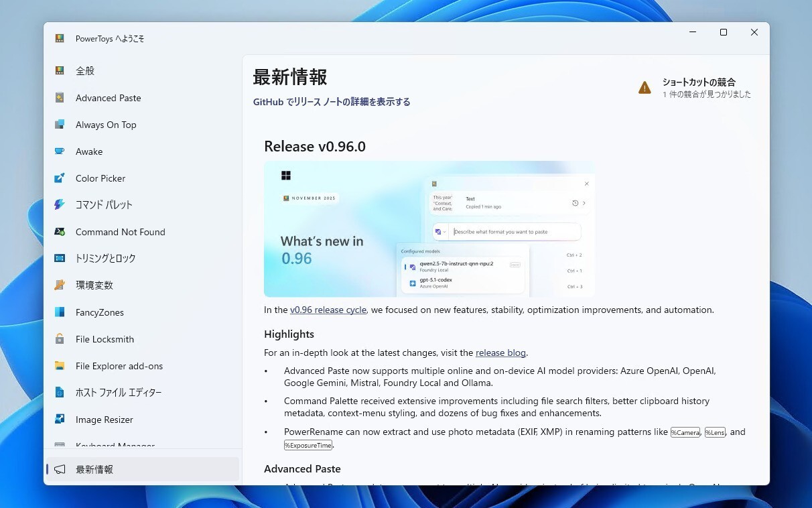Open the FancyZones page
This screenshot has width=812, height=508.
pyautogui.click(x=100, y=312)
